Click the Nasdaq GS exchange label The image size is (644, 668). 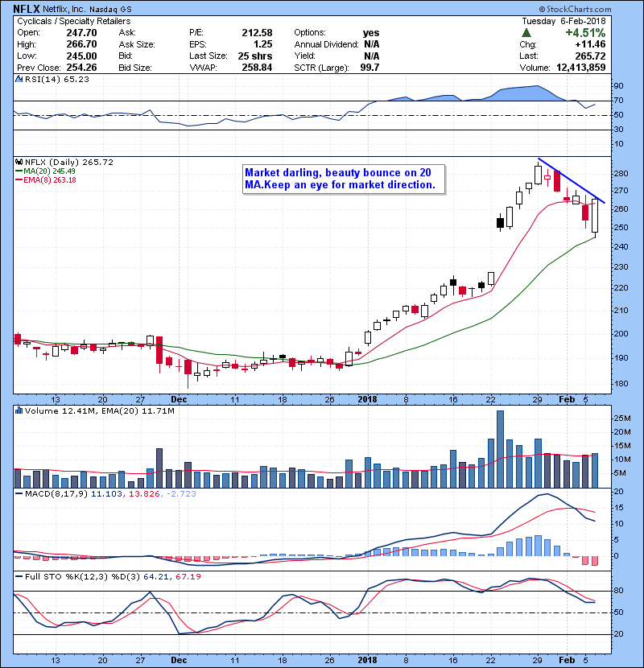[x=112, y=9]
